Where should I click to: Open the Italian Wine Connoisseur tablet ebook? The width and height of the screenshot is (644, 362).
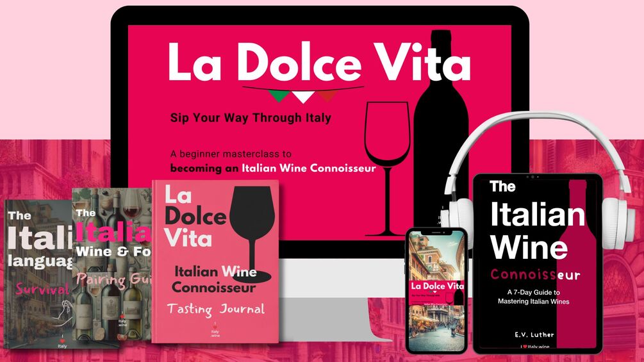[x=537, y=263]
